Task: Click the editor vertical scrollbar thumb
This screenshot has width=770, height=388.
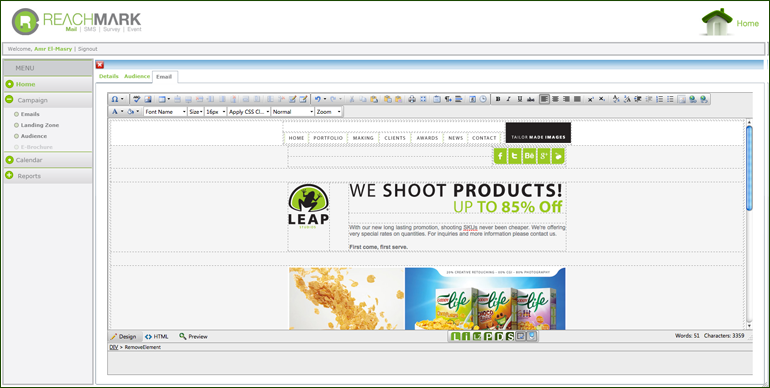Action: [749, 168]
